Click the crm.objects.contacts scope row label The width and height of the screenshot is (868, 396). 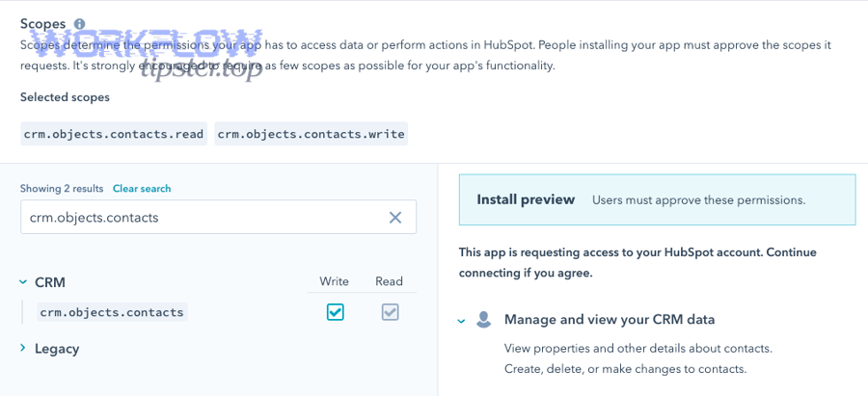112,312
